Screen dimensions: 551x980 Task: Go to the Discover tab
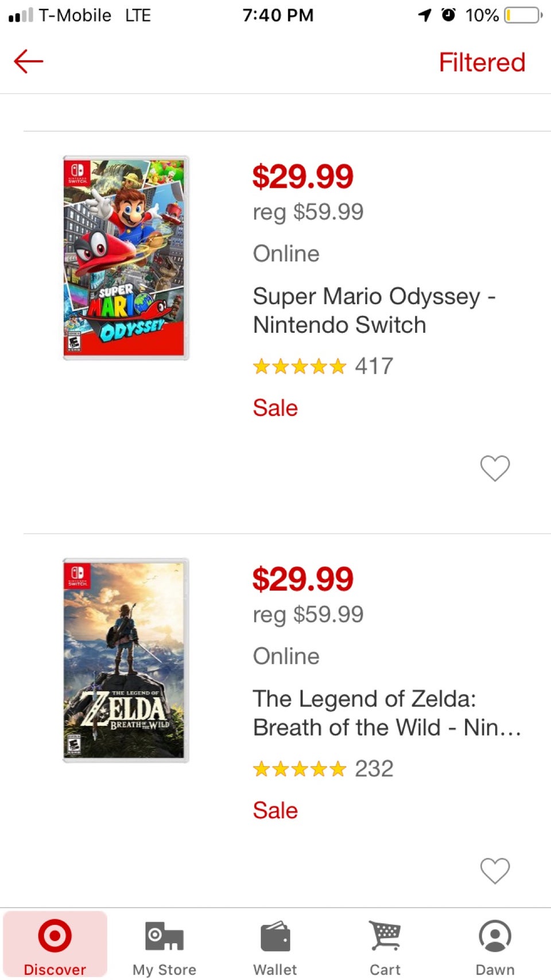pyautogui.click(x=55, y=945)
